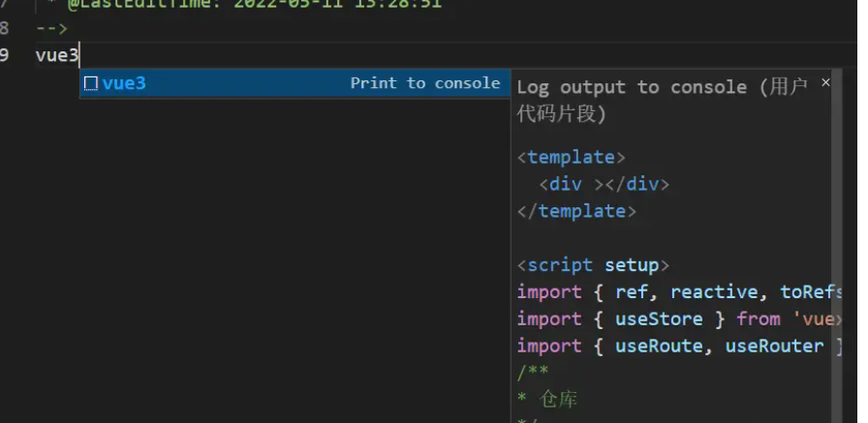This screenshot has height=423, width=868.
Task: Click line number 8 in gutter
Action: tap(5, 28)
